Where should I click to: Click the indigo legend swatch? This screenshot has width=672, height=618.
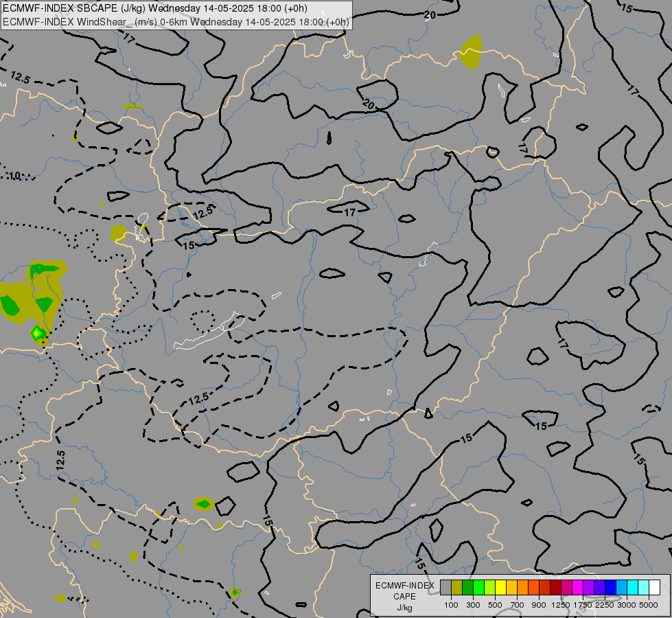point(599,587)
